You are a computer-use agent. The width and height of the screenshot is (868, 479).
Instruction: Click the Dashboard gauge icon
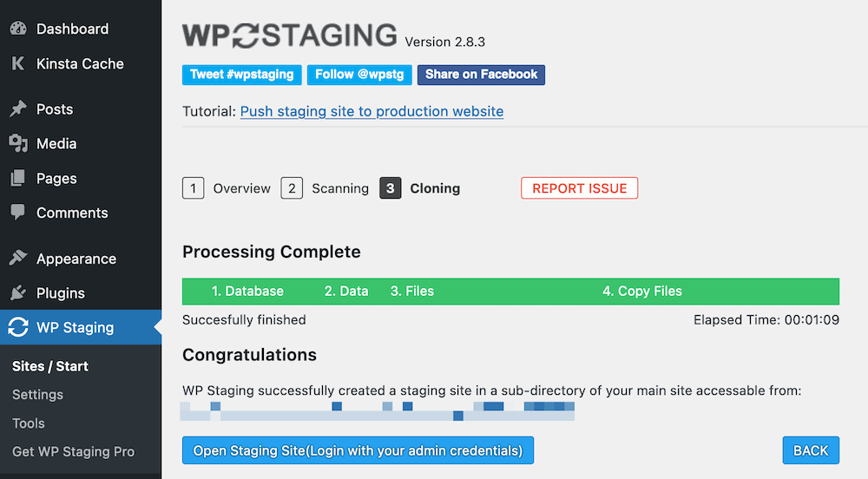(x=18, y=29)
